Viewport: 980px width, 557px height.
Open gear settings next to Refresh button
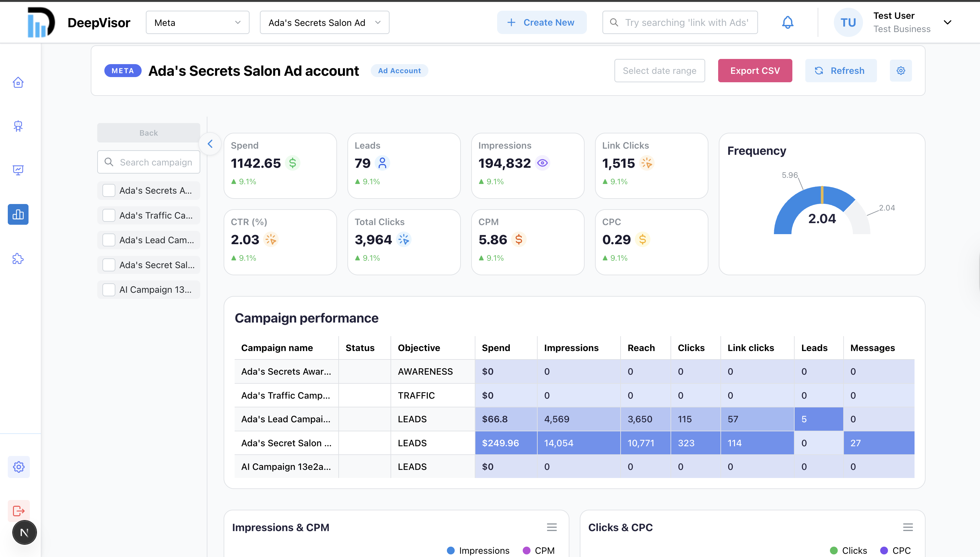click(900, 71)
